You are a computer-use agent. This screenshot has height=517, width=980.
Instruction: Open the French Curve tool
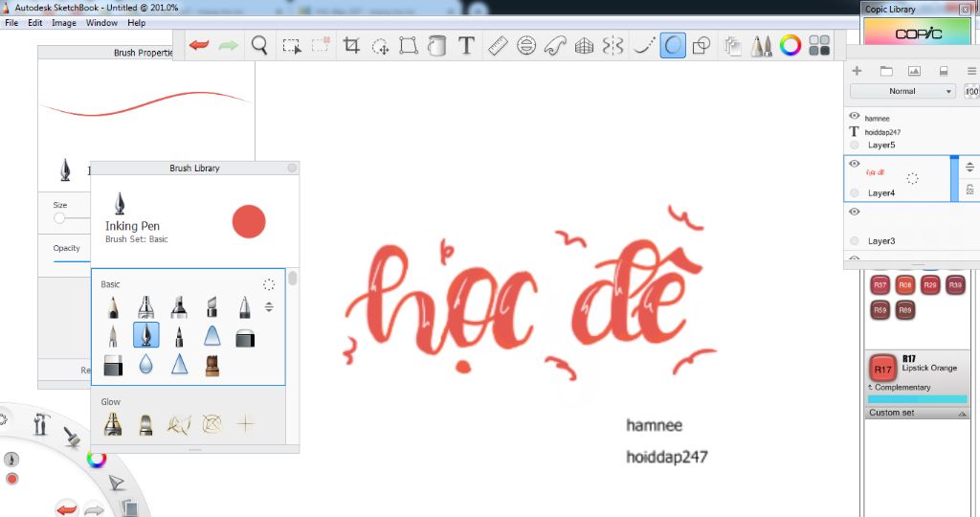pyautogui.click(x=555, y=46)
